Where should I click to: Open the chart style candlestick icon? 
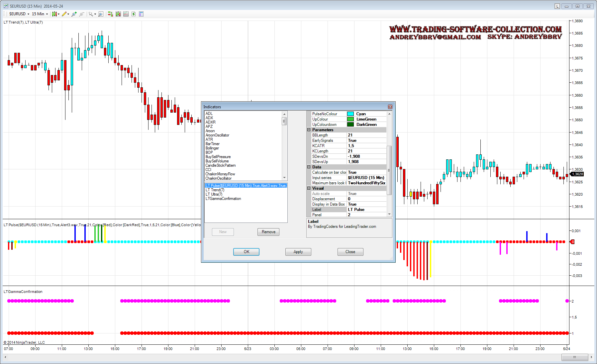(54, 14)
